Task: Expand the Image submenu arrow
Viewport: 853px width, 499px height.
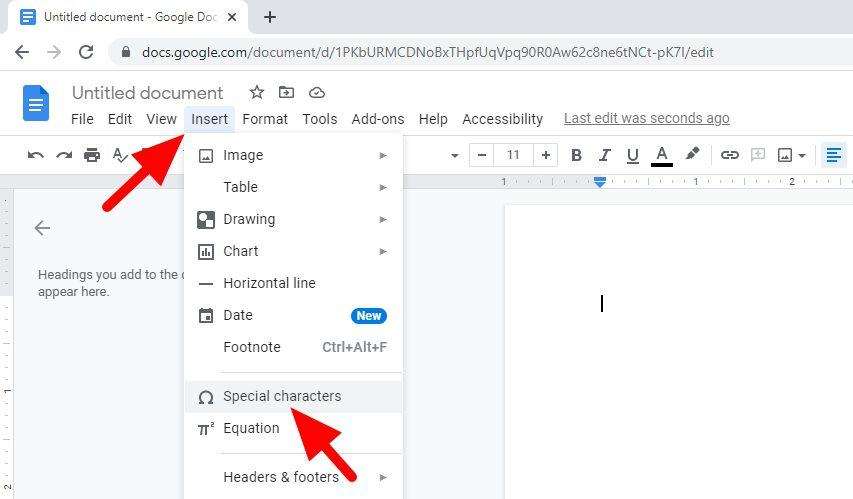Action: (383, 156)
